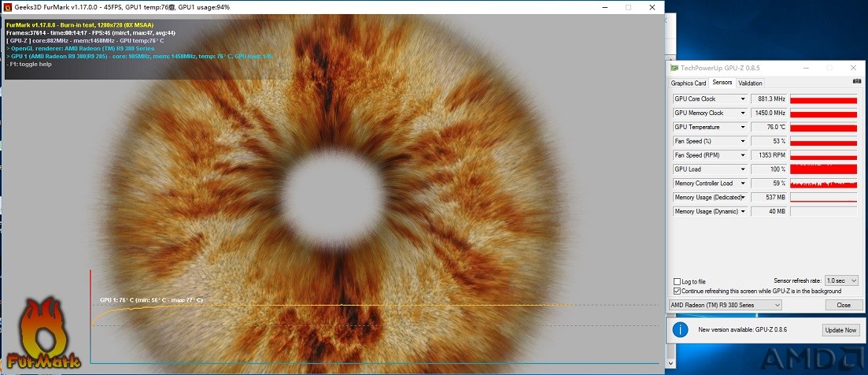The width and height of the screenshot is (868, 375).
Task: Click FurMark Burn-in test header line
Action: tap(79, 25)
